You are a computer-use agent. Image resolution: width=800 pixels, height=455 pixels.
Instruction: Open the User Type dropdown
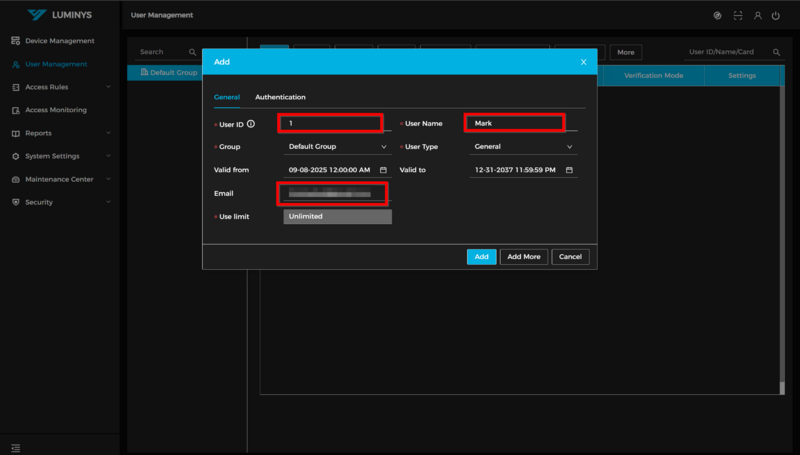point(523,147)
